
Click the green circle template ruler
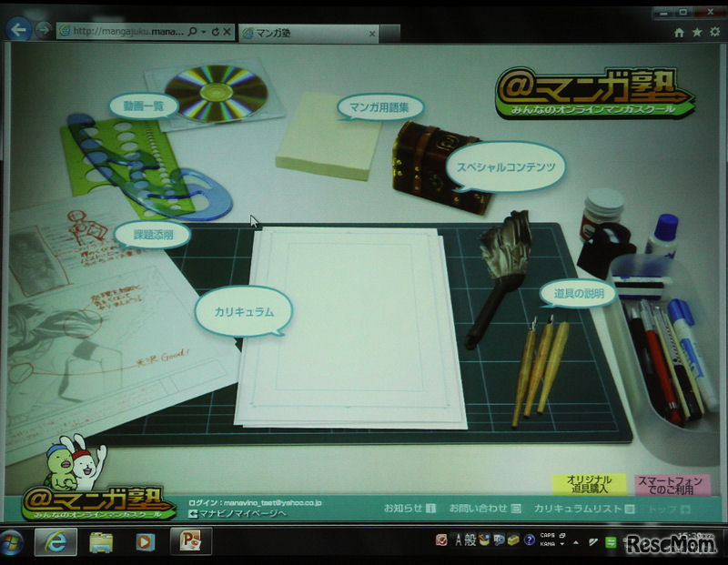point(126,168)
